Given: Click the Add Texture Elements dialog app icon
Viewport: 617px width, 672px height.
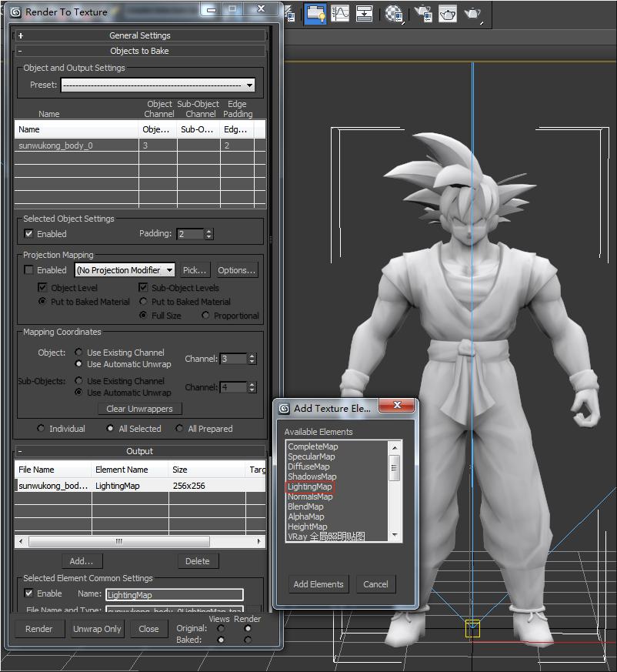Looking at the screenshot, I should [284, 409].
